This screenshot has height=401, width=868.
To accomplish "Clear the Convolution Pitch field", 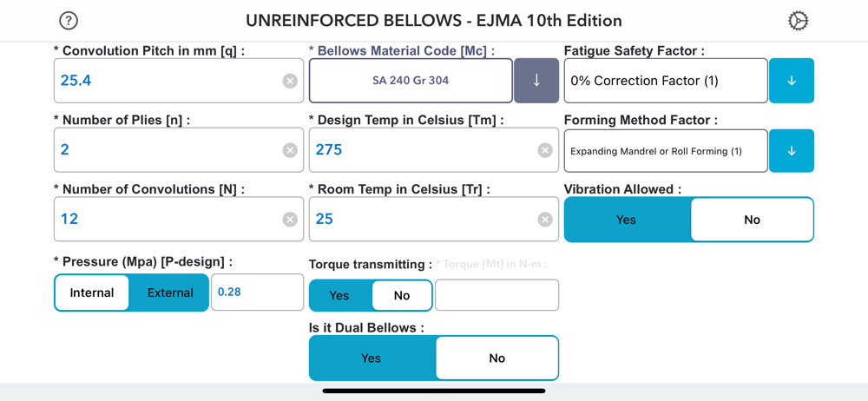I will [x=290, y=81].
